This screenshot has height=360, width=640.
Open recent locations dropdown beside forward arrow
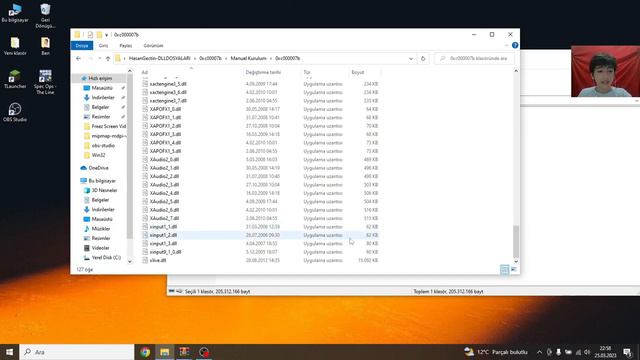[99, 58]
